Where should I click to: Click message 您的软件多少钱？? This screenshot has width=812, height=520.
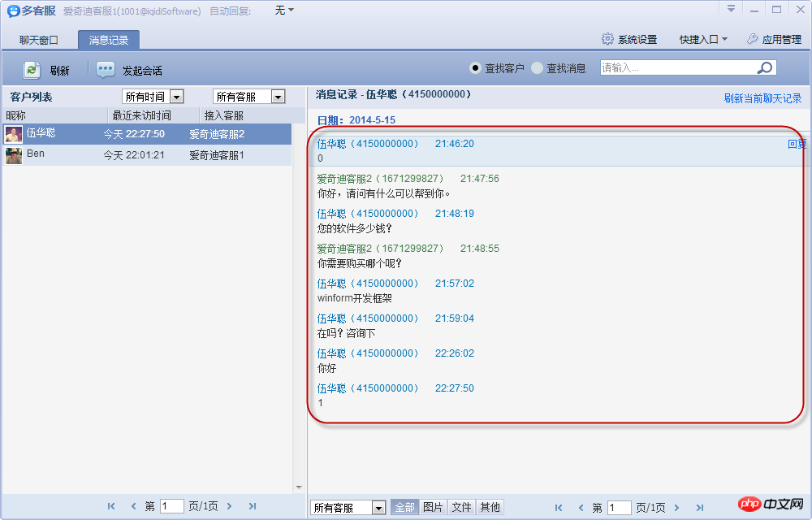355,228
